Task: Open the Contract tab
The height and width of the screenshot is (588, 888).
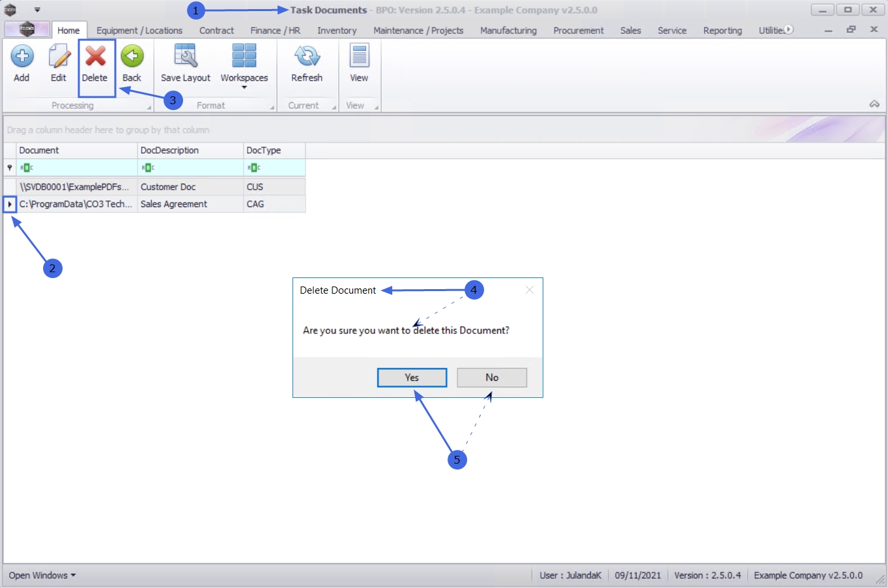Action: 216,31
